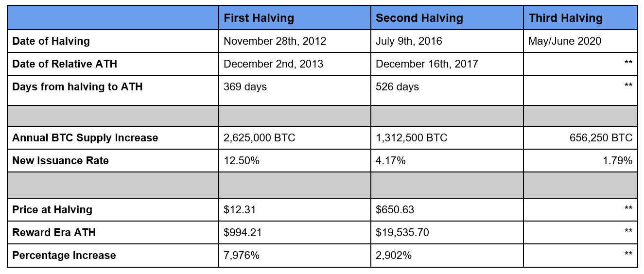Select the Reward Era ATH row label
The image size is (644, 274).
click(54, 233)
